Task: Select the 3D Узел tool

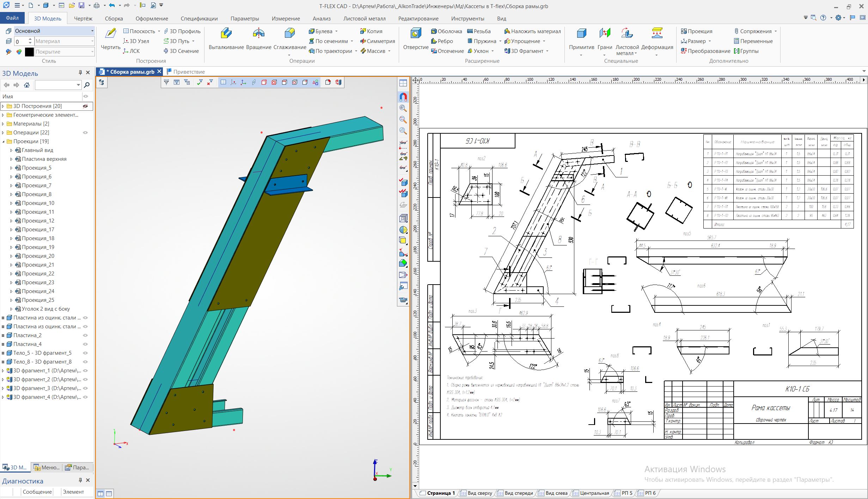Action: click(x=136, y=41)
